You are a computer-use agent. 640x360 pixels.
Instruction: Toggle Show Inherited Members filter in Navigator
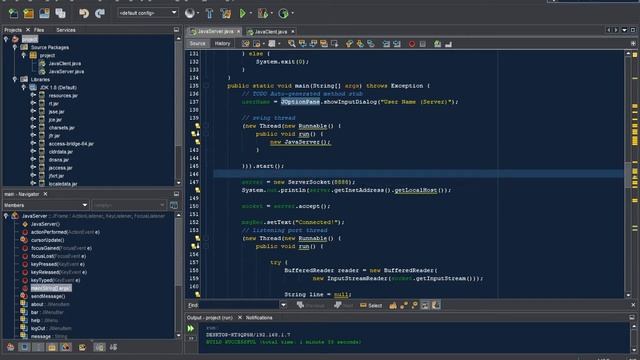click(x=10, y=347)
